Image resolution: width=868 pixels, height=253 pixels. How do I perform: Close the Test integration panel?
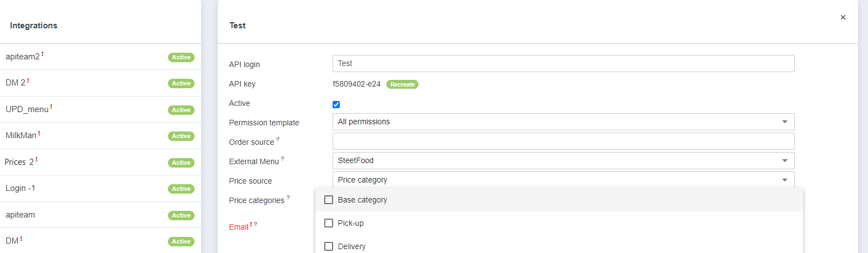[x=843, y=18]
